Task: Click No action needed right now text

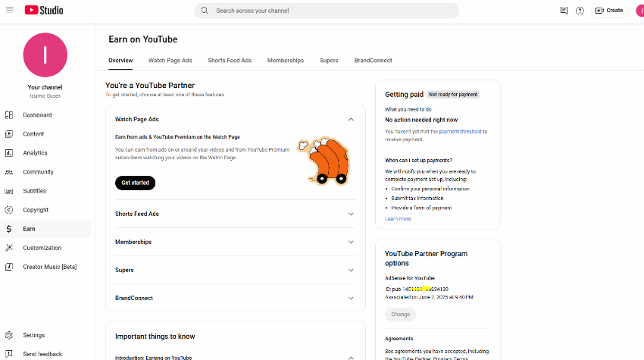Action: click(421, 120)
